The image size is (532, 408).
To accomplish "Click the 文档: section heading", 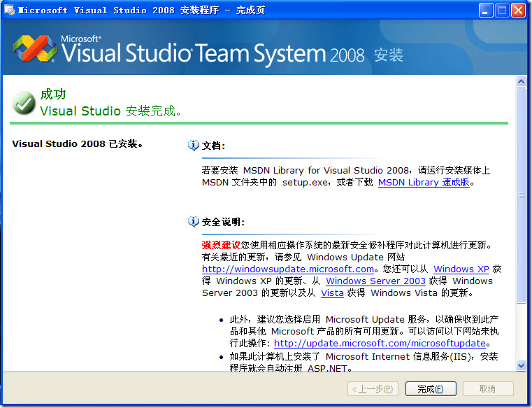I will click(213, 146).
